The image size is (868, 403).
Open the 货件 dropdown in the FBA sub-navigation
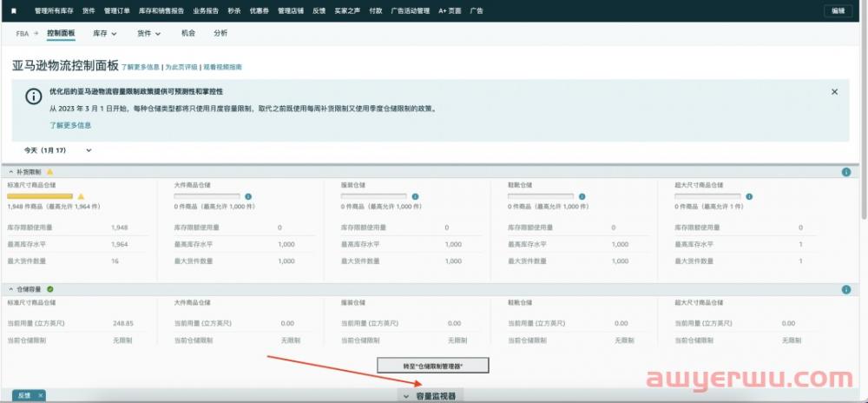coord(149,33)
